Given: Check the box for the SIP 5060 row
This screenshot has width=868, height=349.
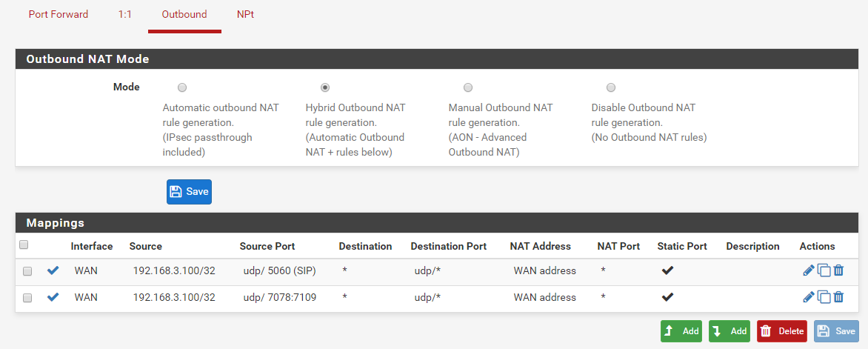Looking at the screenshot, I should pyautogui.click(x=27, y=271).
